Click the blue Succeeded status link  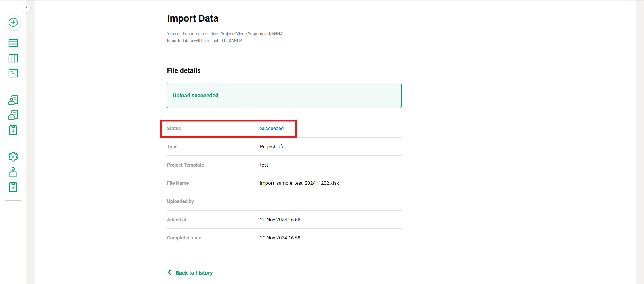(x=272, y=128)
